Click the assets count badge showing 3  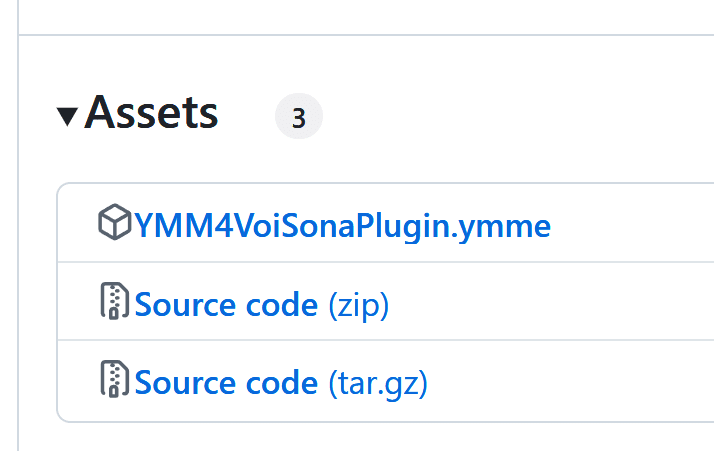tap(298, 118)
